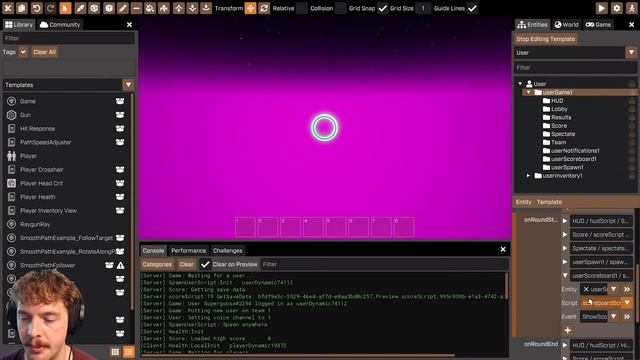Open the User selector dropdown
This screenshot has height=360, width=640.
pyautogui.click(x=631, y=53)
